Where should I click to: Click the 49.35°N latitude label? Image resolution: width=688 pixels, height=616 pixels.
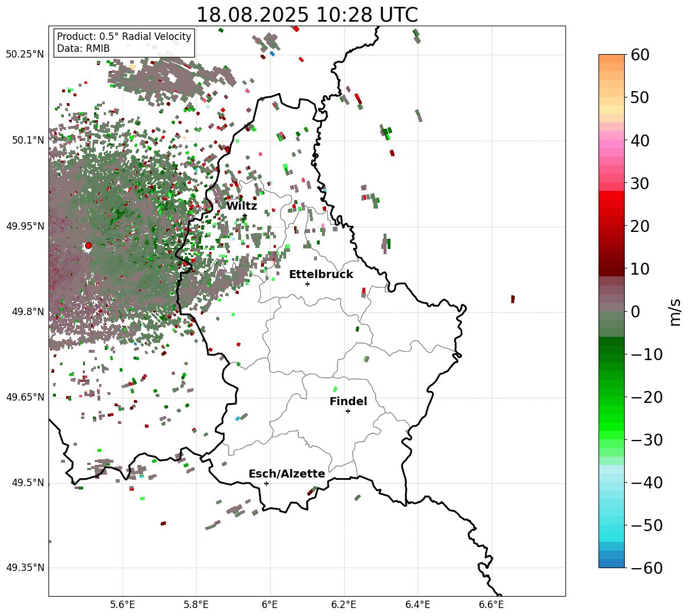(x=25, y=568)
